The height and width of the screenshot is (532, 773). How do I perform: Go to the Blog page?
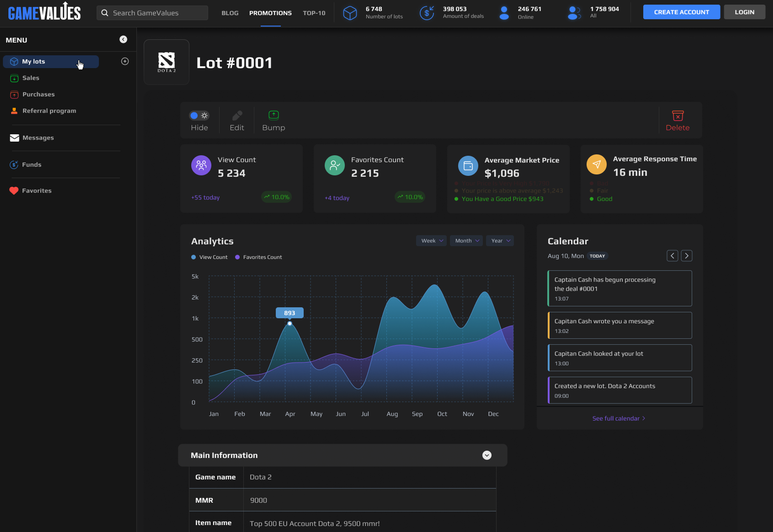point(230,13)
